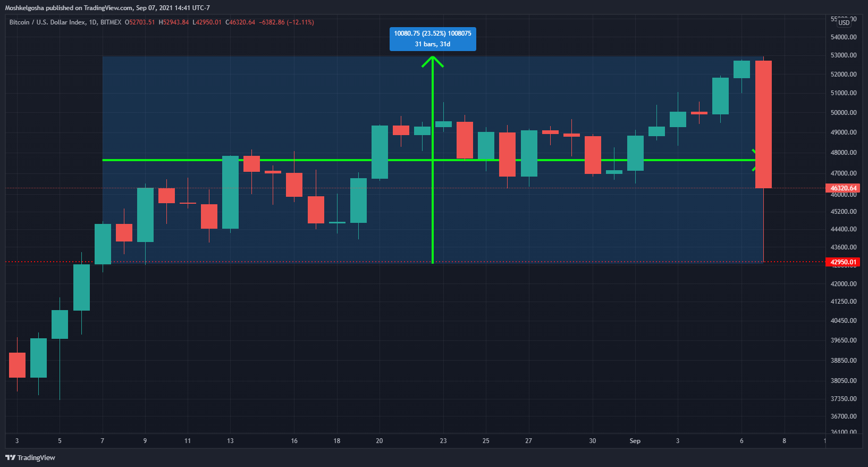Open the USD currency selector
868x467 pixels.
[x=844, y=22]
